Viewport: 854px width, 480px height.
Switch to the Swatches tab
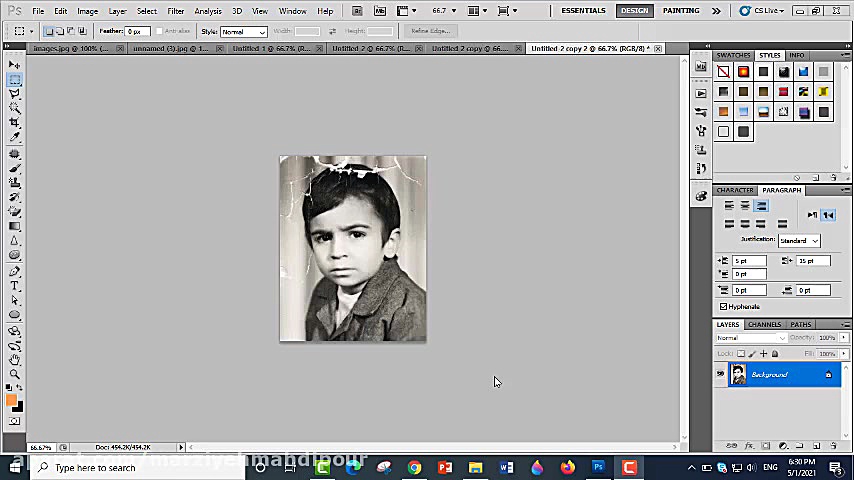pos(733,56)
